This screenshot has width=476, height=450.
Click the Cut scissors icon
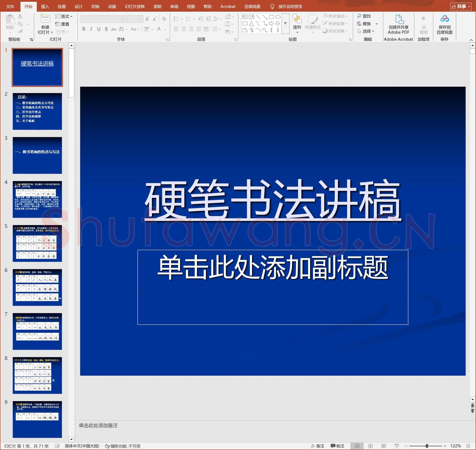click(20, 16)
